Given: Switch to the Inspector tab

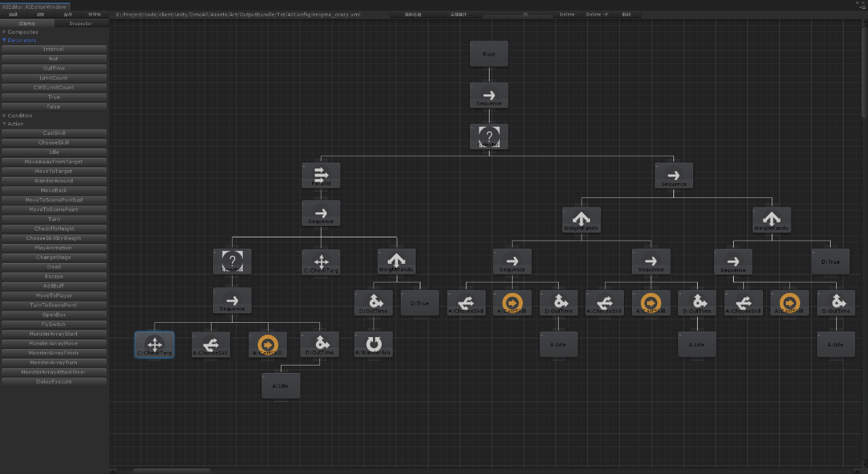Looking at the screenshot, I should [x=81, y=23].
